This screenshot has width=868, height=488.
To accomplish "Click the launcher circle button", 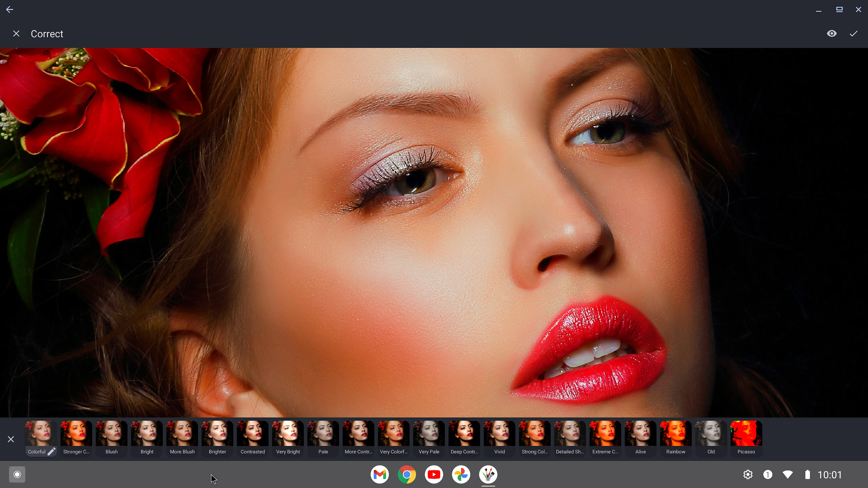I will [17, 474].
